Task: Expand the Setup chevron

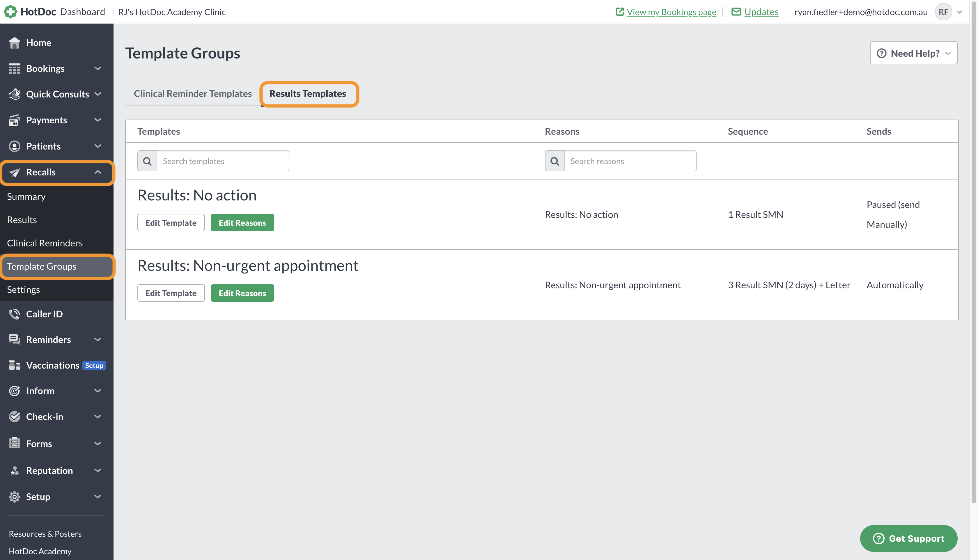Action: [98, 497]
